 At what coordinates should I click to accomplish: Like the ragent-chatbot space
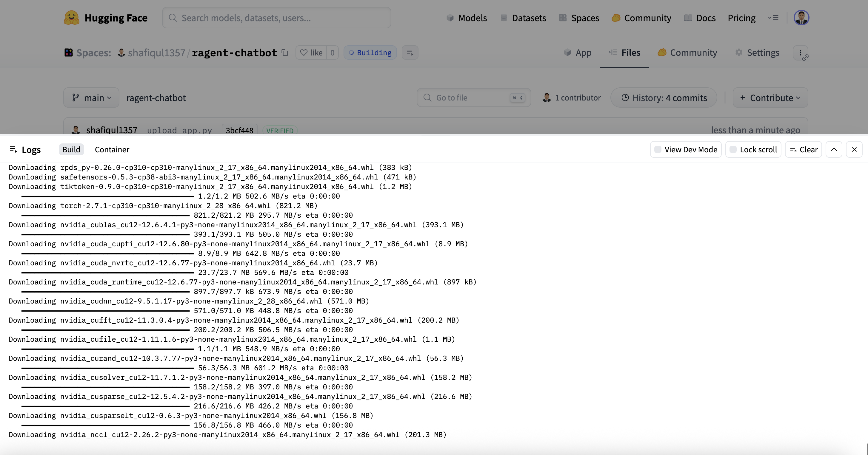pyautogui.click(x=311, y=52)
